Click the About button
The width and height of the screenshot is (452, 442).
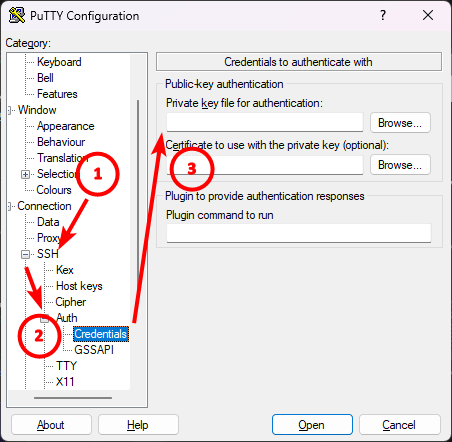(51, 425)
